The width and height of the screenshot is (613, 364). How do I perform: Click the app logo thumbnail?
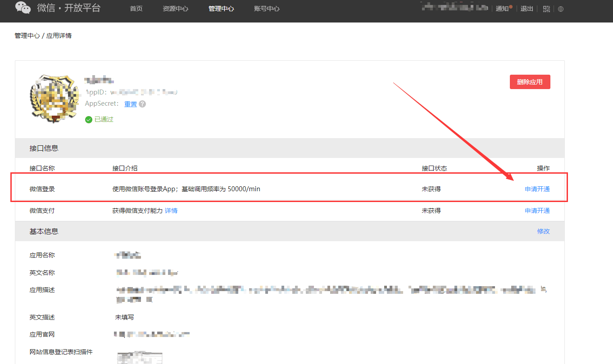pyautogui.click(x=54, y=99)
